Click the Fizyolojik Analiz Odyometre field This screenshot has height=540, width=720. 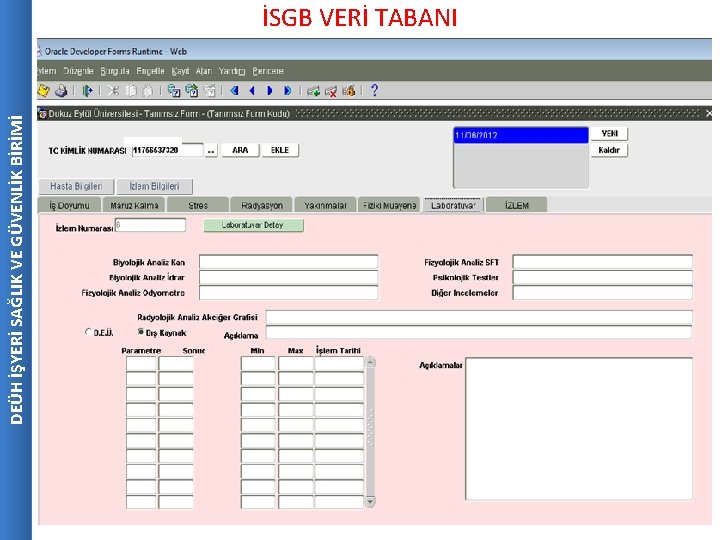coord(288,293)
